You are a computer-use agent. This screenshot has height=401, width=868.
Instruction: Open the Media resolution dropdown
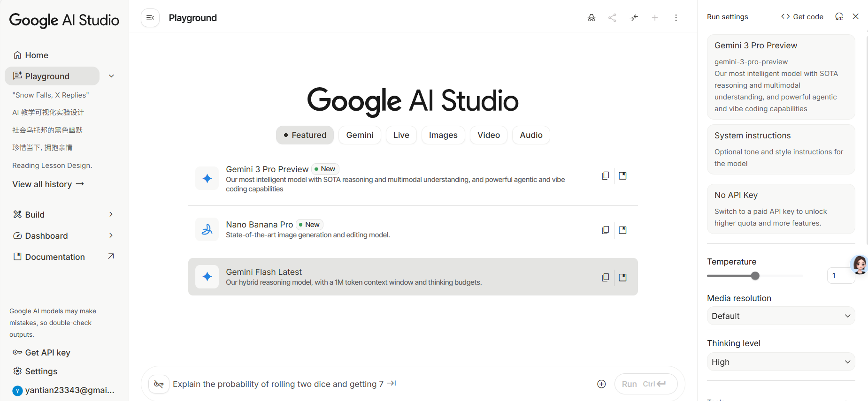tap(781, 316)
